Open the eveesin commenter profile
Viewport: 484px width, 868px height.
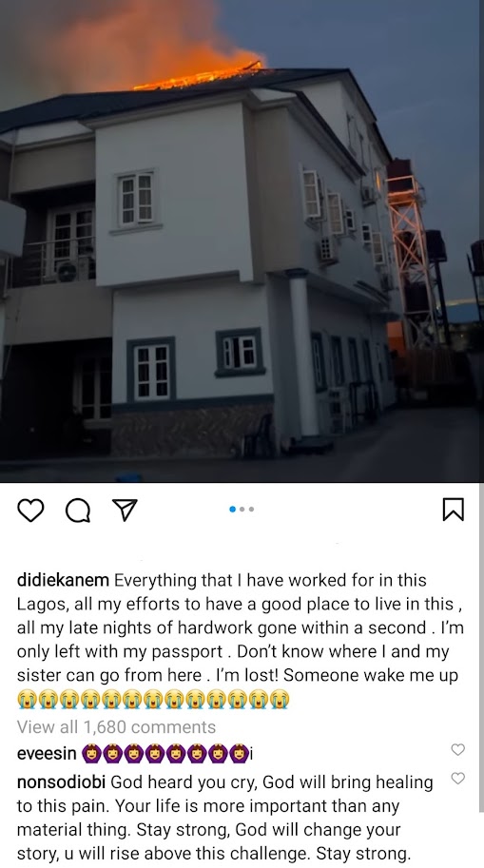(47, 753)
